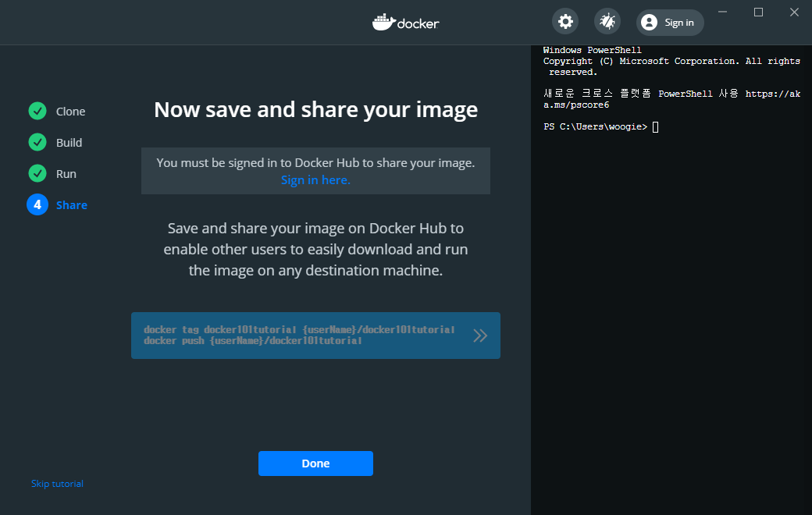Click the Skip tutorial link
The width and height of the screenshot is (812, 515).
tap(57, 484)
